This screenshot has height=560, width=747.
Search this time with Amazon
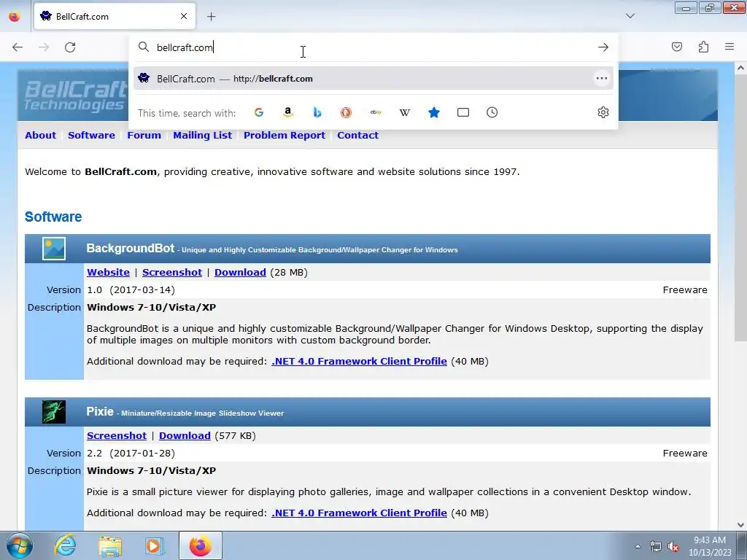tap(287, 112)
